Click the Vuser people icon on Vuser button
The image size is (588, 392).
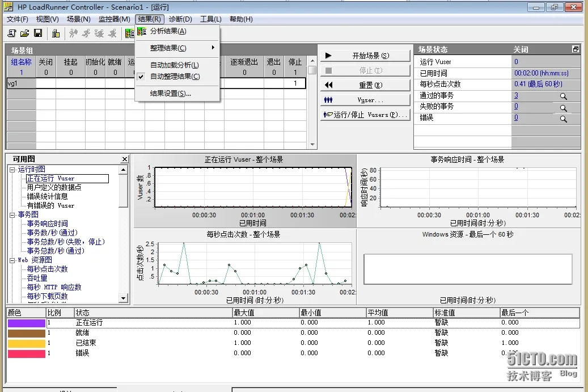click(x=328, y=100)
